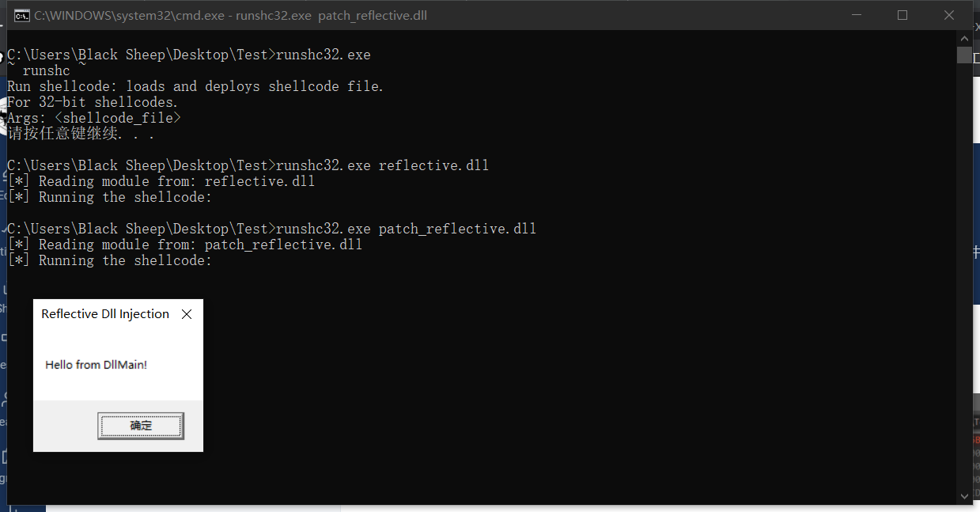Image resolution: width=980 pixels, height=512 pixels.
Task: Click the For 32-bit shellcodes line
Action: tap(93, 102)
